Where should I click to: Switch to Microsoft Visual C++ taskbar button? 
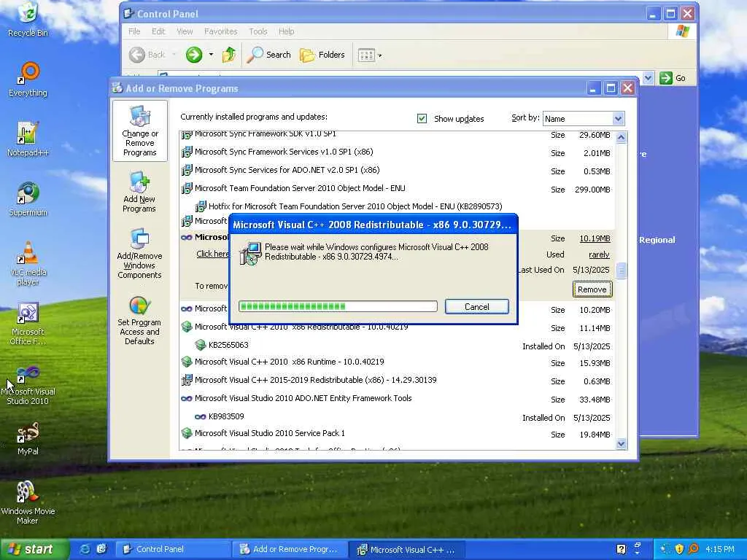[406, 549]
